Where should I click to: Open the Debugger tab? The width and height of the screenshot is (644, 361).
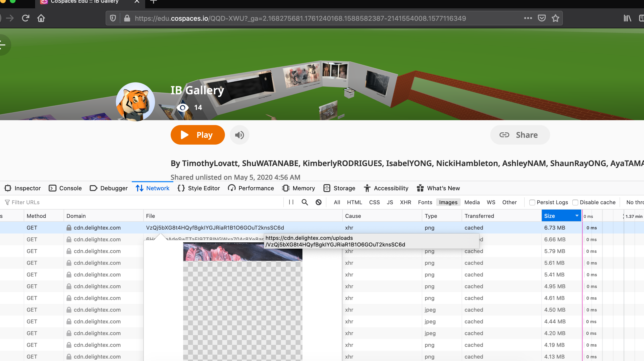pyautogui.click(x=109, y=188)
